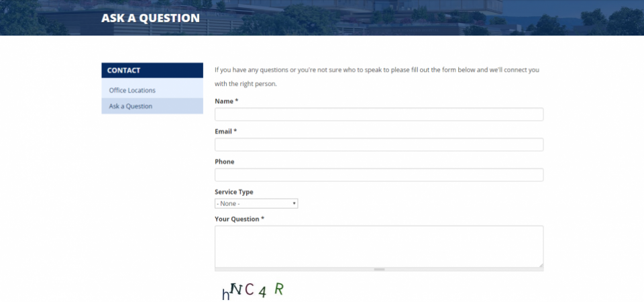Click the Your Question label
Screen dimensions: 644x302
click(x=239, y=219)
